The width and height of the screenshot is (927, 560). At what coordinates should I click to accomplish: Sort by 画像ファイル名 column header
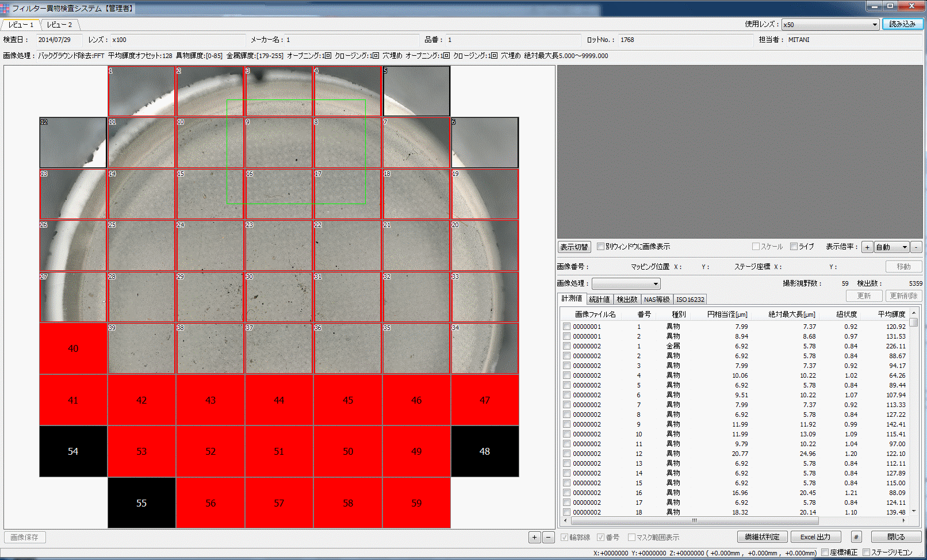[595, 314]
